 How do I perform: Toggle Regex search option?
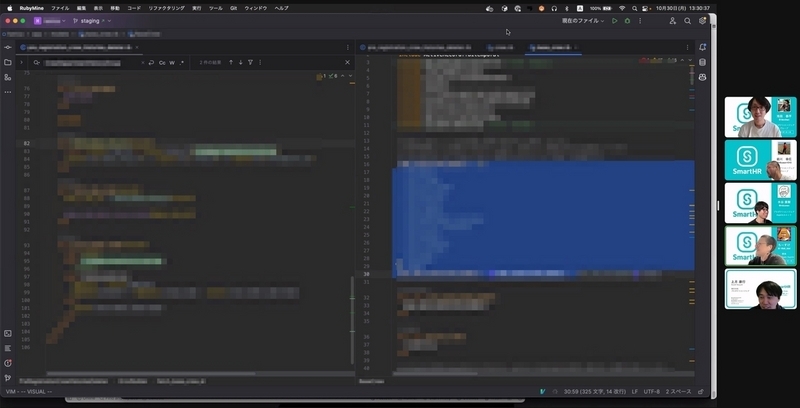pos(182,63)
